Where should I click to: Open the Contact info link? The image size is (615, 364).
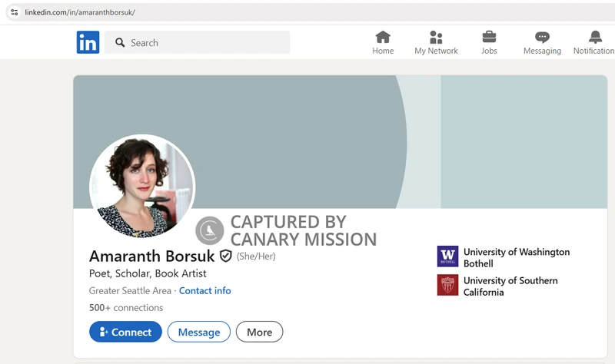click(x=204, y=291)
